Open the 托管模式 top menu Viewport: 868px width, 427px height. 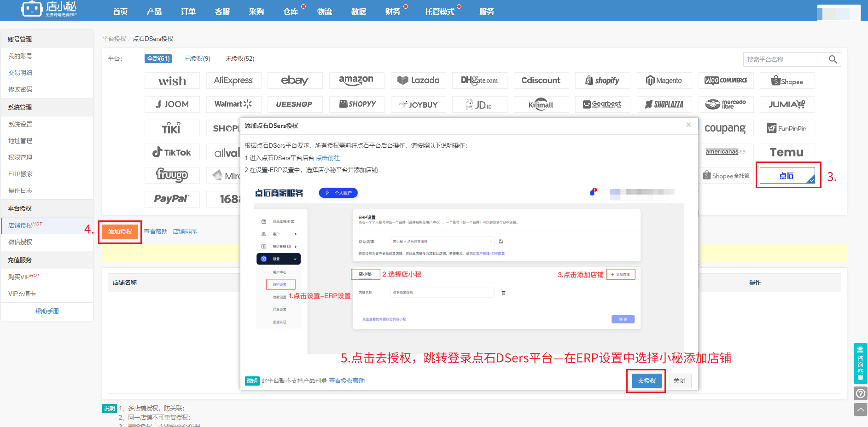pos(439,12)
